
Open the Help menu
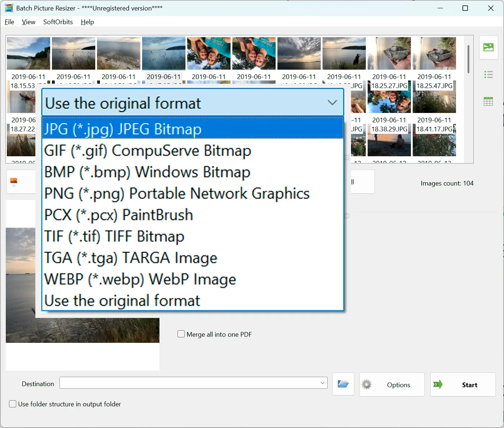click(87, 22)
